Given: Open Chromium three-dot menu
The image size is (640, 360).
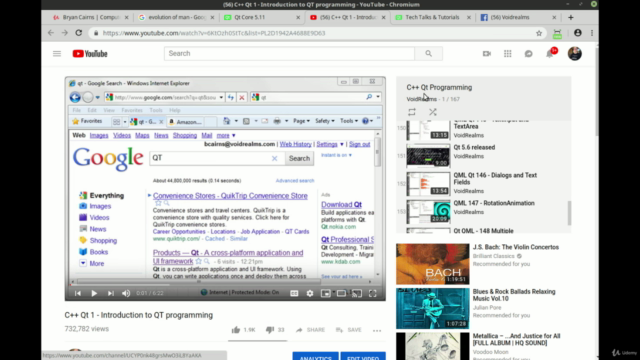Looking at the screenshot, I should click(x=591, y=33).
